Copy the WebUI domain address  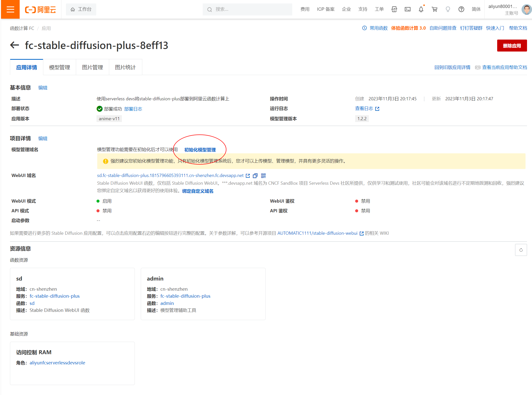coord(255,176)
